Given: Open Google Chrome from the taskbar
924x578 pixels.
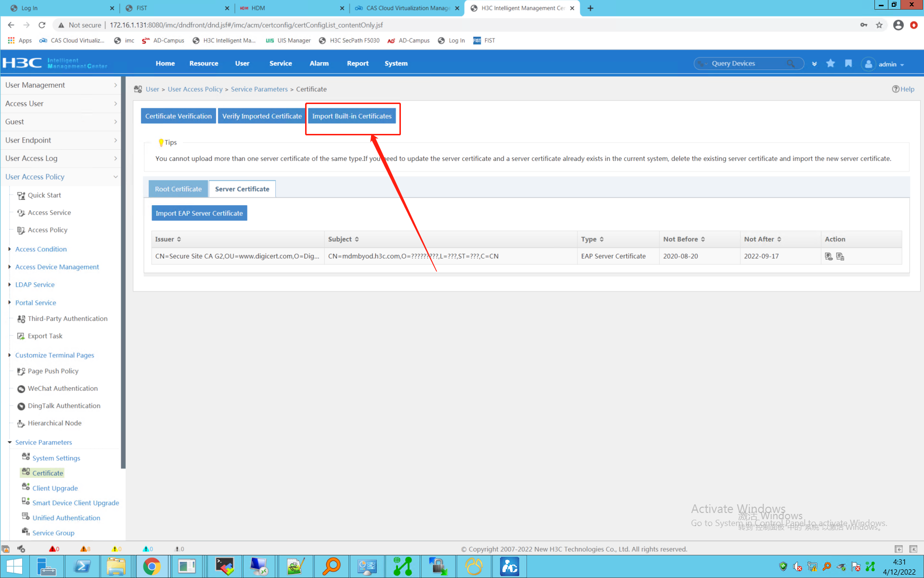Looking at the screenshot, I should [x=152, y=566].
